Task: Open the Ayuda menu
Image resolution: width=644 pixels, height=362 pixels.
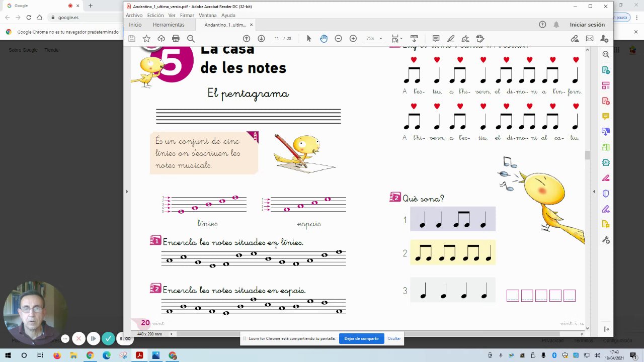Action: [228, 16]
